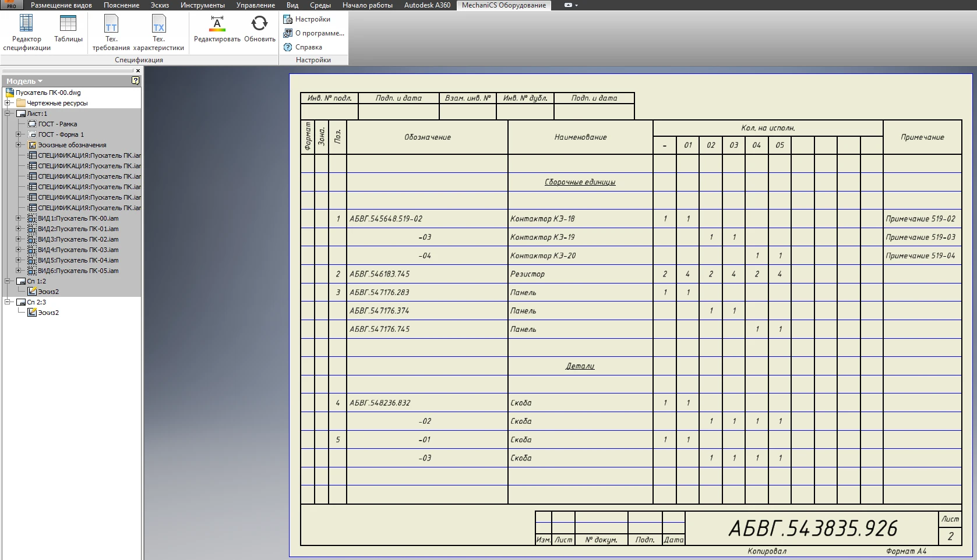Switch to the Размещение видов tab
The height and width of the screenshot is (560, 977).
click(x=61, y=5)
